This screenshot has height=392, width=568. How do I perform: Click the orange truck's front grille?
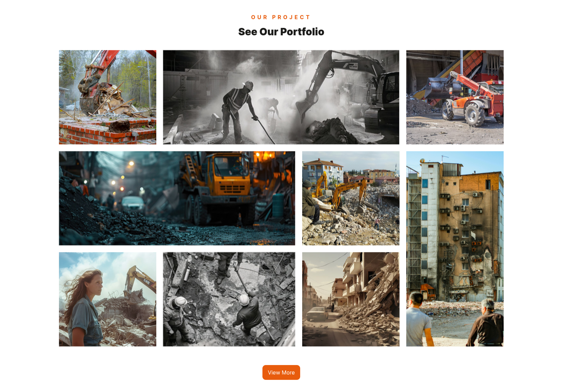232,188
